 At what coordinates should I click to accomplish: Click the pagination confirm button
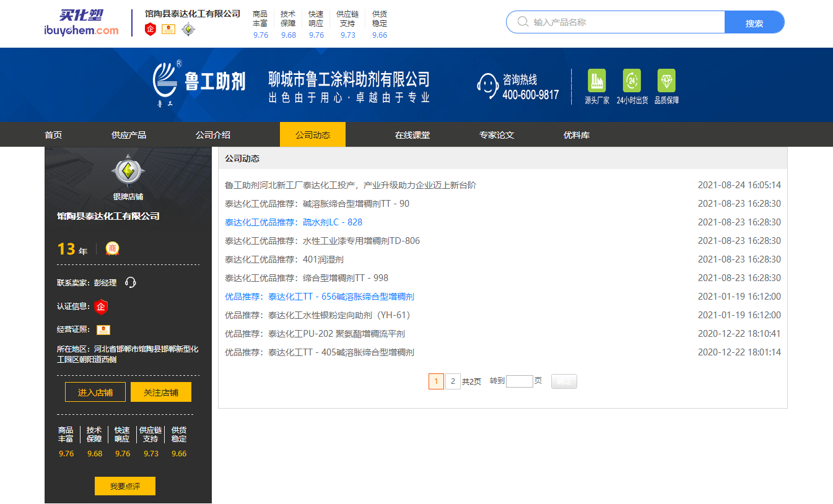click(x=564, y=381)
